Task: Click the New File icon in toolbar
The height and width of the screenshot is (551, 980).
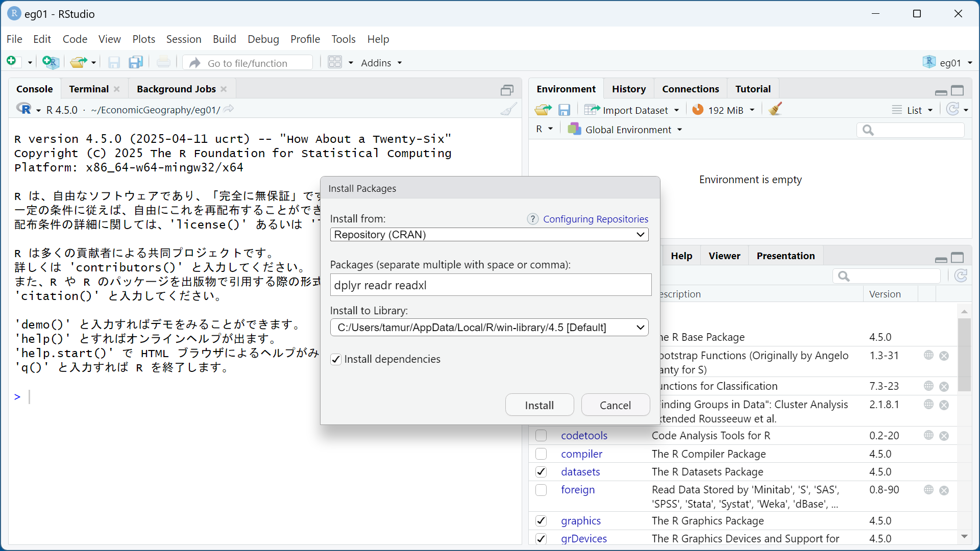Action: click(x=12, y=62)
